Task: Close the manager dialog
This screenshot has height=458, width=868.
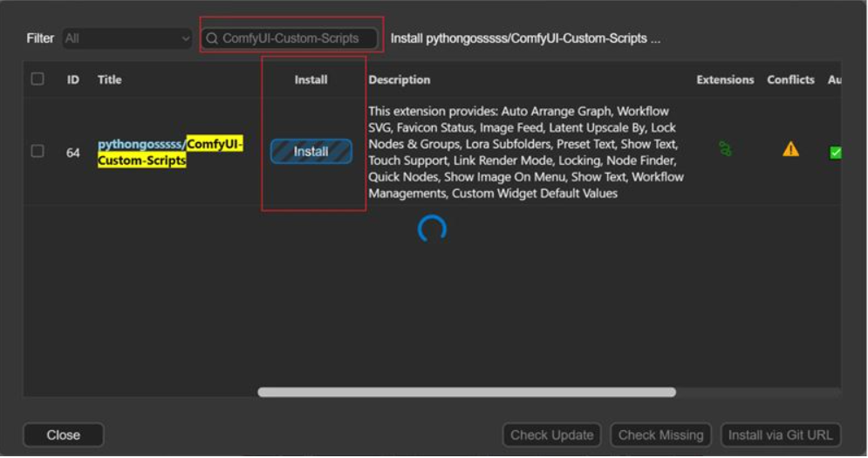Action: pyautogui.click(x=63, y=435)
